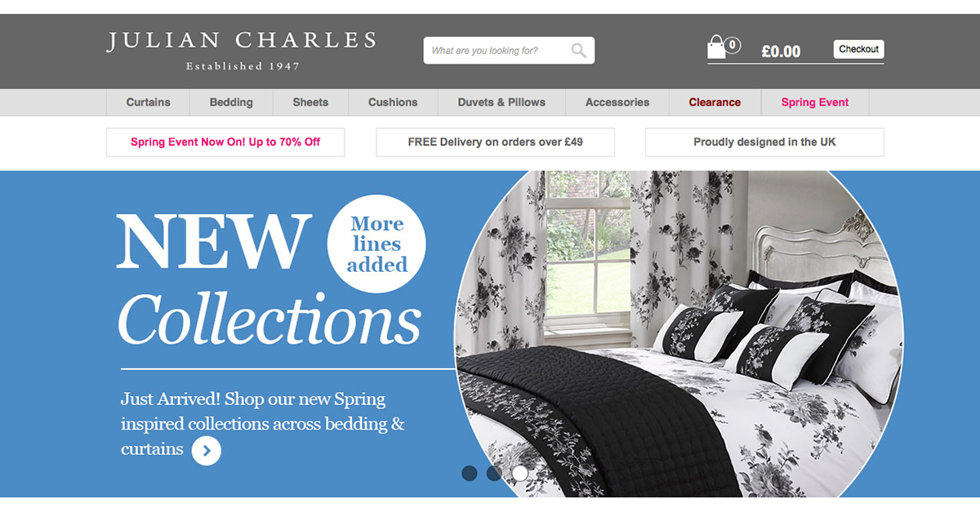The image size is (980, 512).
Task: Focus the 'What are you looking for?' search field
Action: [x=498, y=51]
